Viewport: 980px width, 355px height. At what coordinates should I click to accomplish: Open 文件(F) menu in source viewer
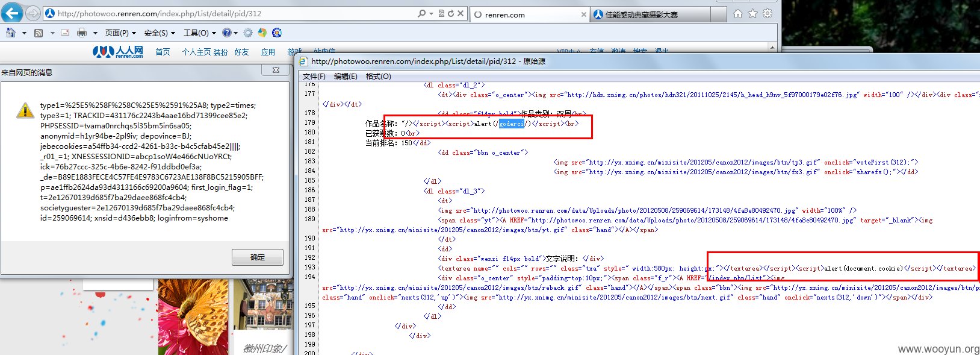tap(314, 77)
